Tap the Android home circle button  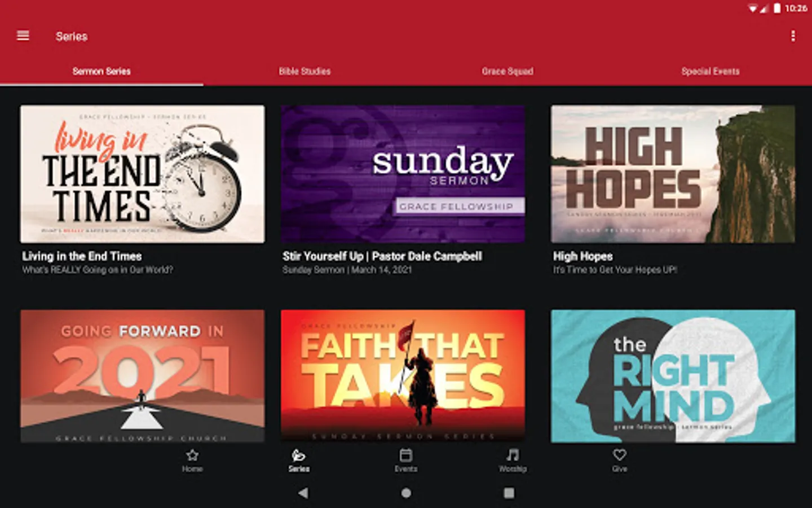(406, 493)
